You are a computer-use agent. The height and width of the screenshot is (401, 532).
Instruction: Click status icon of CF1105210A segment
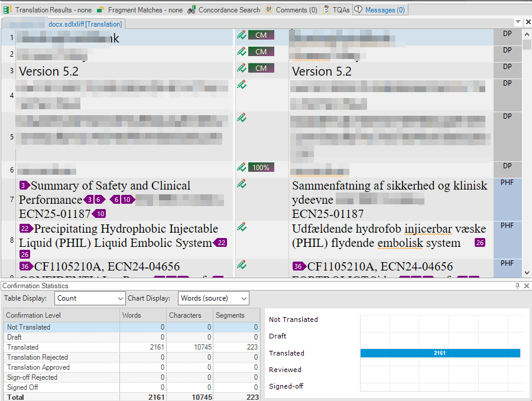(x=242, y=265)
